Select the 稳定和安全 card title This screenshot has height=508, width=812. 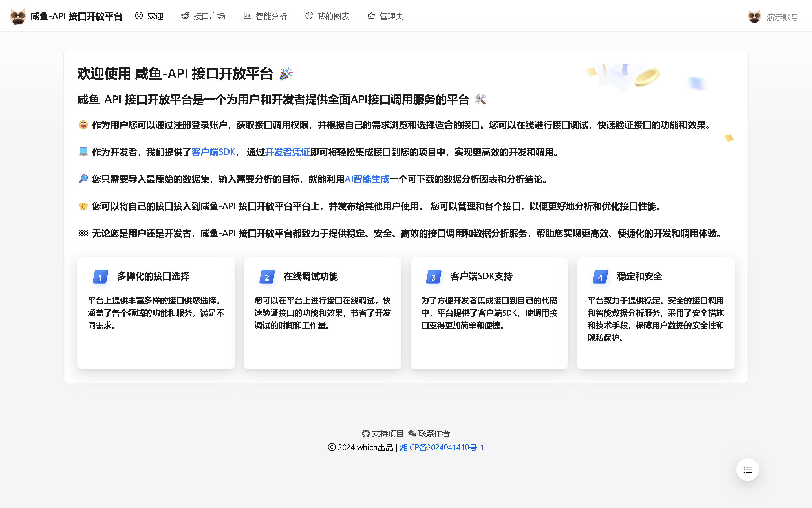pos(639,276)
